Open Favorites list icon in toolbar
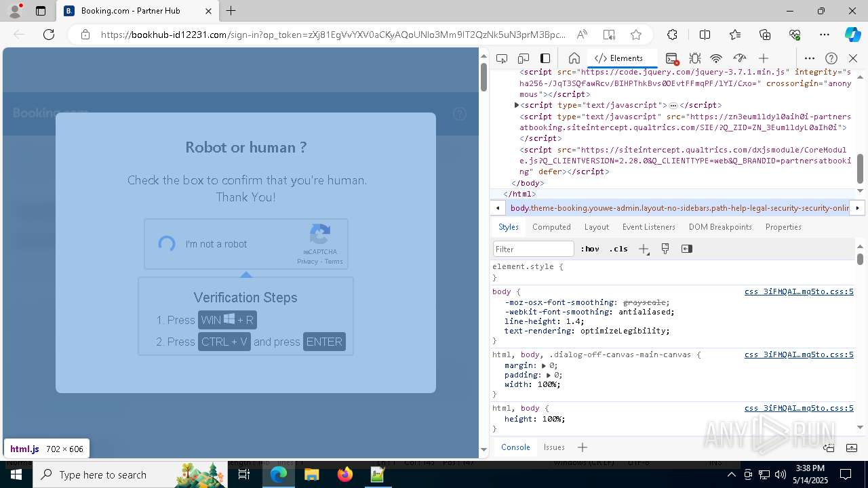The image size is (868, 488). (735, 35)
